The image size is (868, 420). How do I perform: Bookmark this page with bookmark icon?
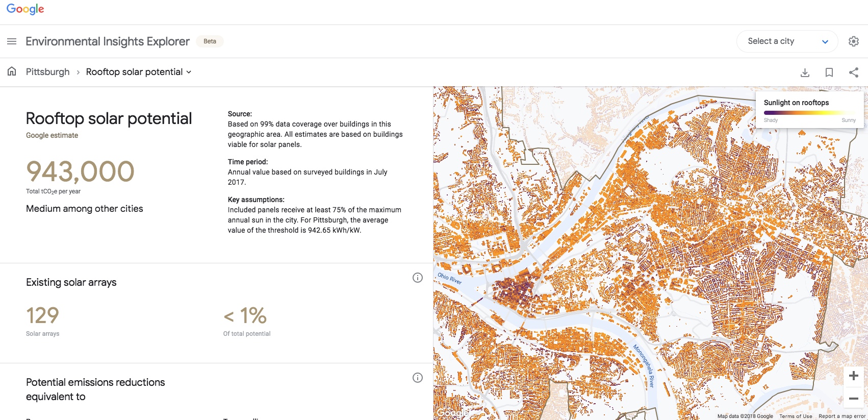click(829, 72)
